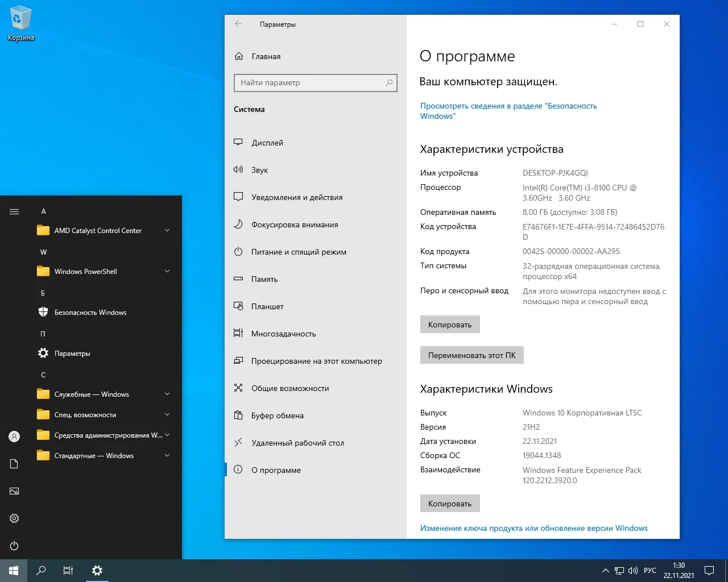Click the Windows Start button
728x582 pixels.
pos(14,571)
